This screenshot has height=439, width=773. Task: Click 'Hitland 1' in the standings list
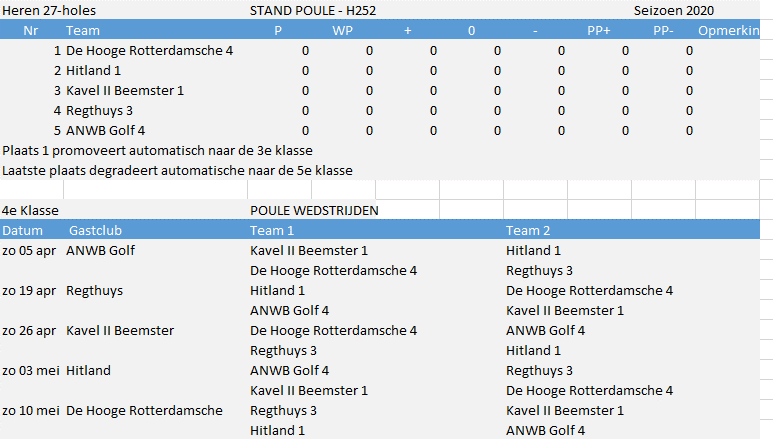point(93,71)
